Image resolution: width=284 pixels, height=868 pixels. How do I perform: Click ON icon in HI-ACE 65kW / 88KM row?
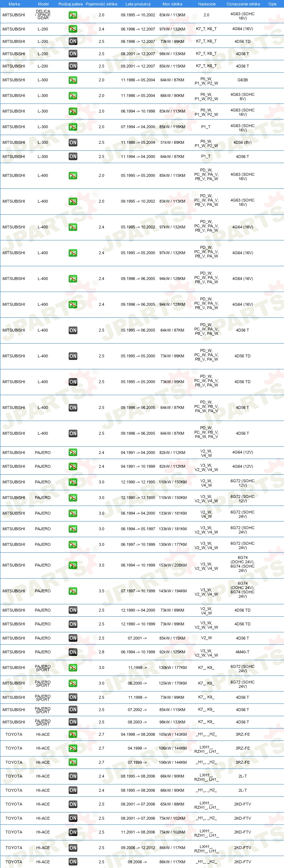click(x=73, y=804)
